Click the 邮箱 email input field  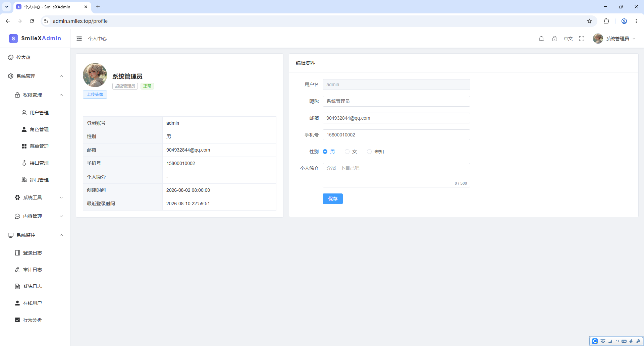(x=396, y=118)
